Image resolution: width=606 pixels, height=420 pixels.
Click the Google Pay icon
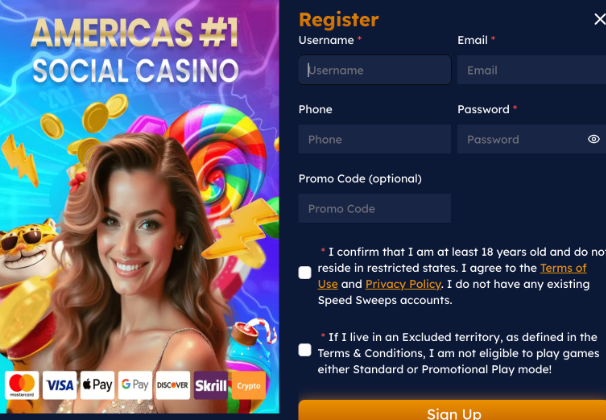click(135, 385)
